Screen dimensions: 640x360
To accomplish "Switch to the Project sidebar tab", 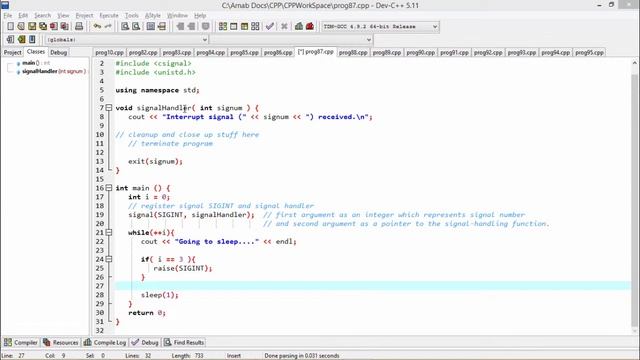I will [12, 52].
